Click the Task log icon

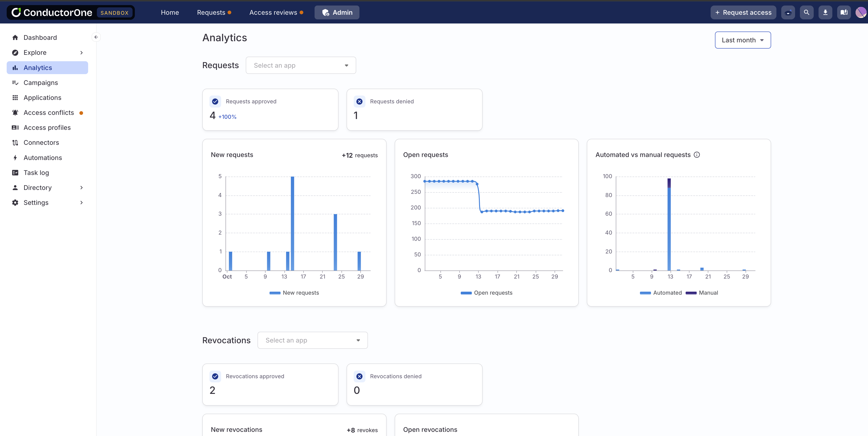tap(15, 172)
